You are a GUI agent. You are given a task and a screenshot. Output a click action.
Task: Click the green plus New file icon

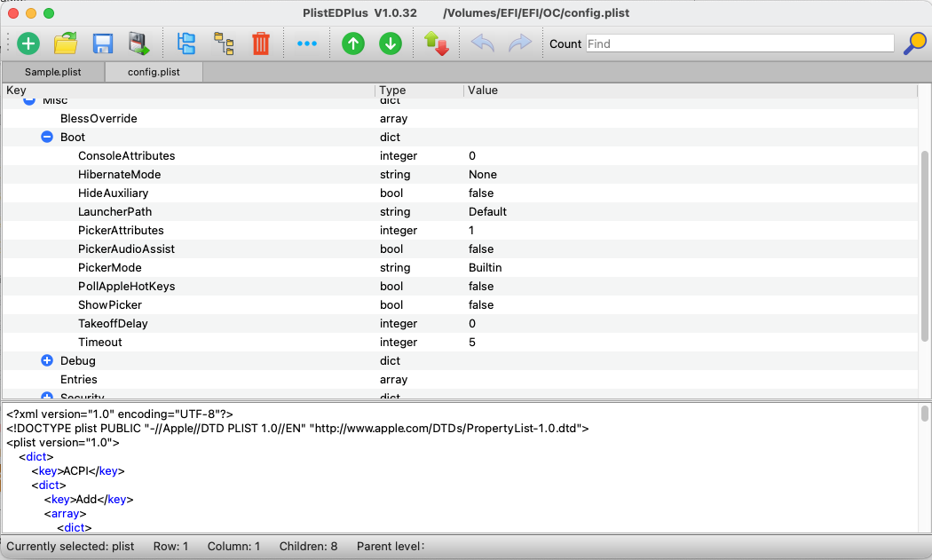click(28, 43)
